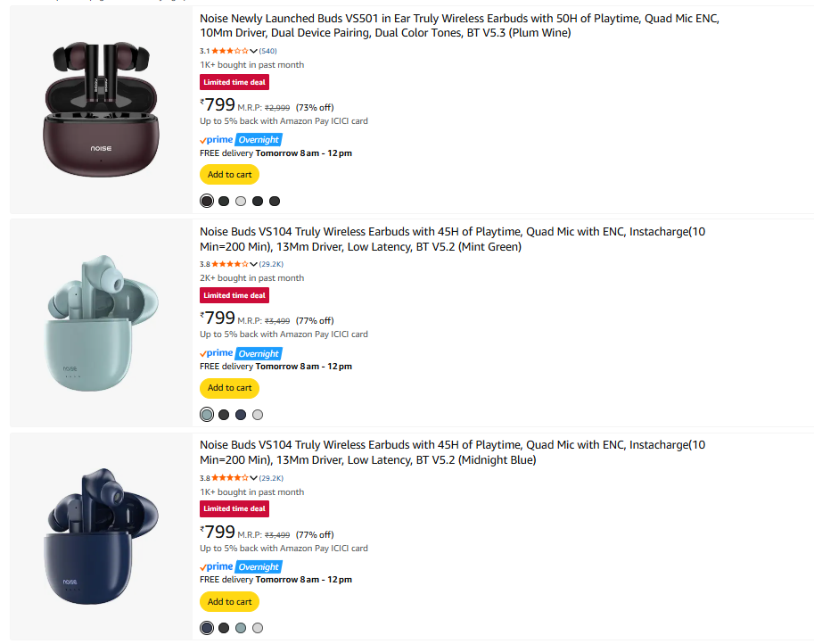Click the star rating of Plum Wine VS501

[230, 51]
